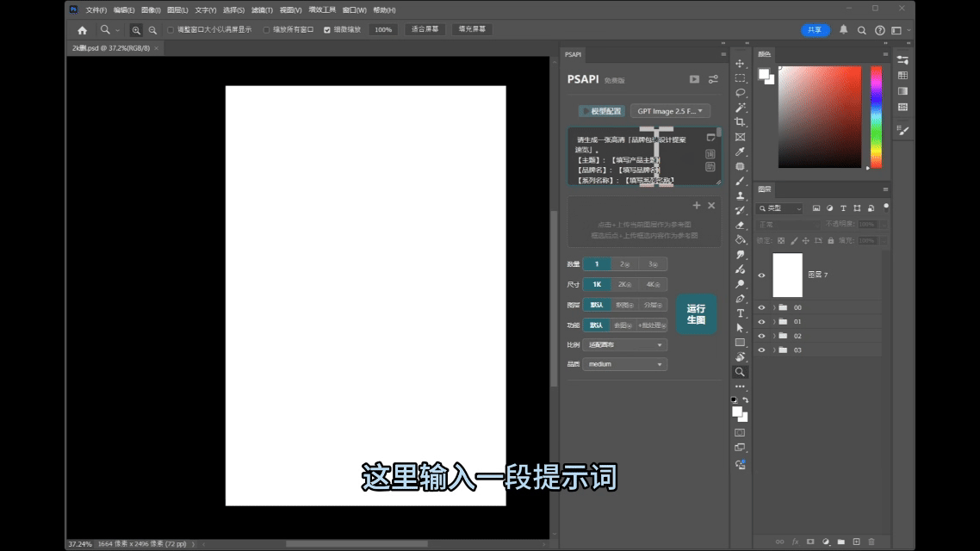Open the 比例 适配画布 dropdown
980x551 pixels.
625,345
